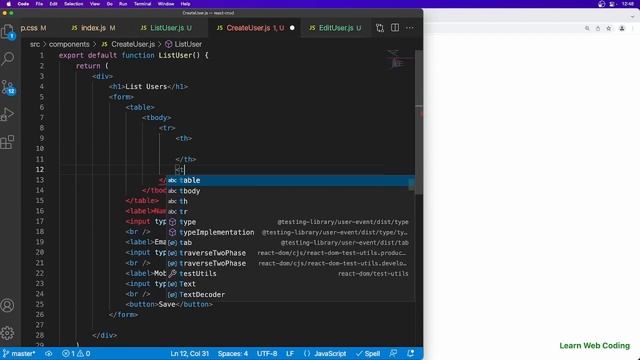
Task: Open the Extensions view
Action: pos(8,142)
